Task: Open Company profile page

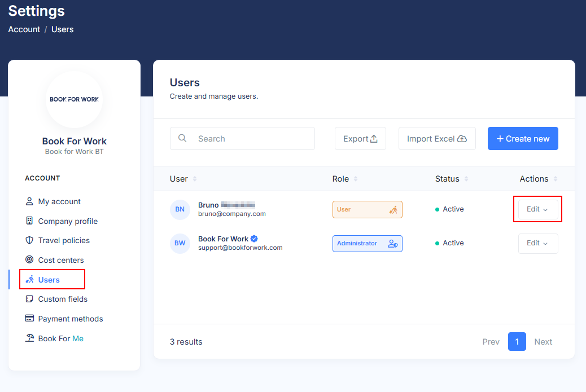Action: (62, 221)
